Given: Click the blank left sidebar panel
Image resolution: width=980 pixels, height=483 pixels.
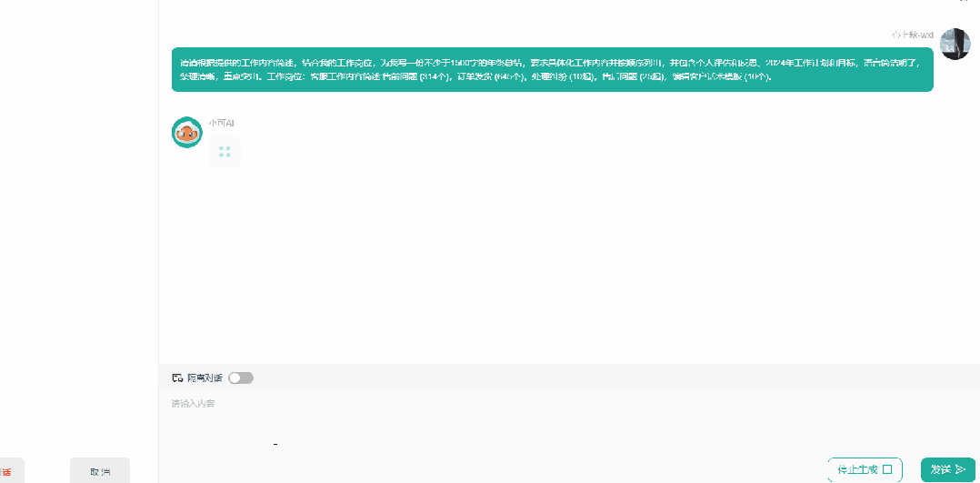Looking at the screenshot, I should click(x=78, y=227).
